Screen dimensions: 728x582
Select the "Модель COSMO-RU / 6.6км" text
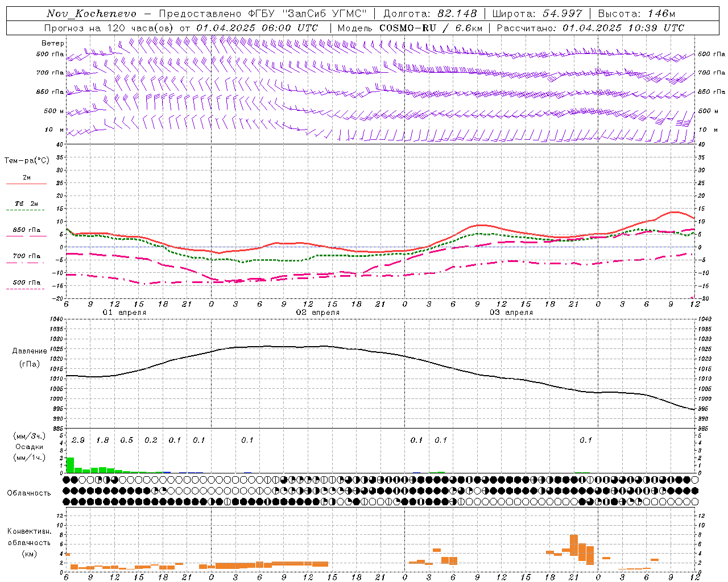coord(409,28)
